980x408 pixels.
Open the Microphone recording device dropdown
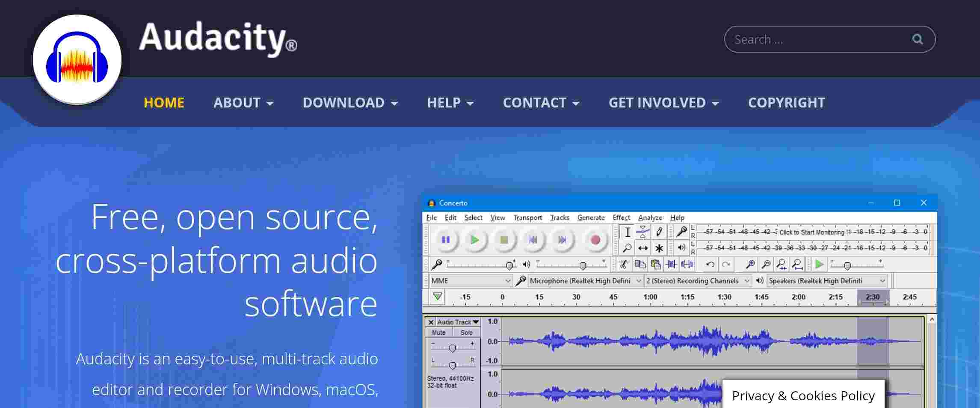click(585, 281)
